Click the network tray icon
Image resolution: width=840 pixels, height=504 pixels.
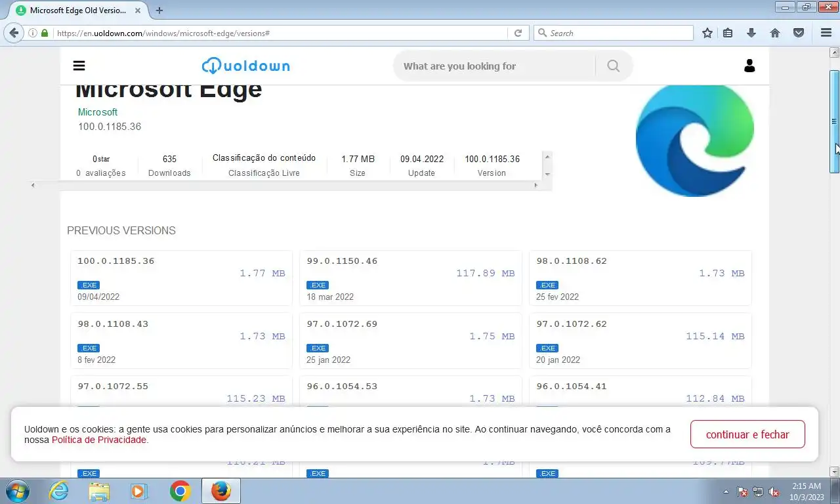(x=758, y=492)
